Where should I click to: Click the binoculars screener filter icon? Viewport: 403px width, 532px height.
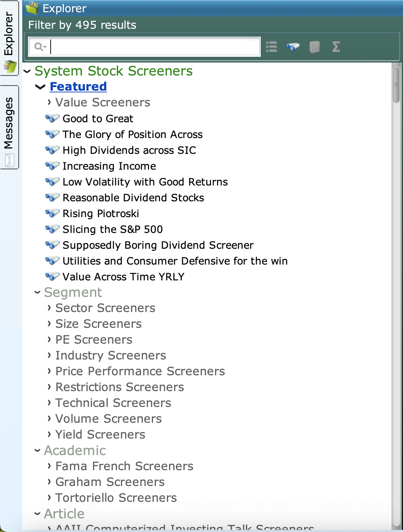click(x=293, y=47)
